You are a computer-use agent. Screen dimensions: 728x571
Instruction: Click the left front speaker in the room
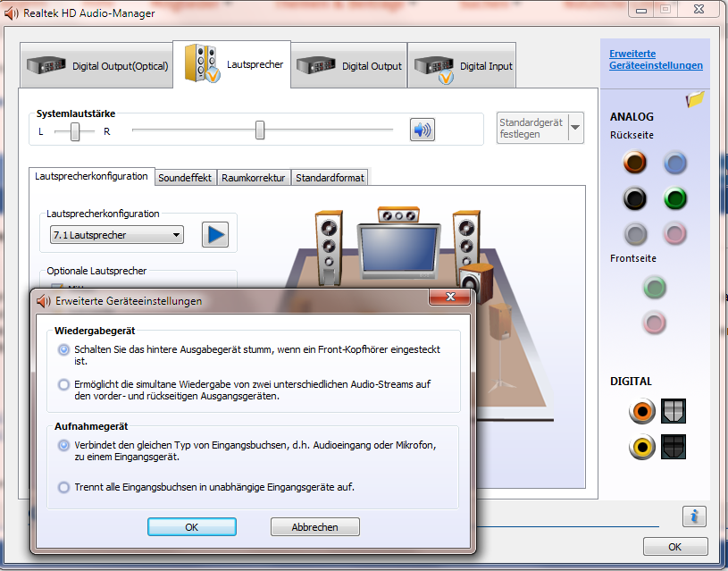click(329, 247)
